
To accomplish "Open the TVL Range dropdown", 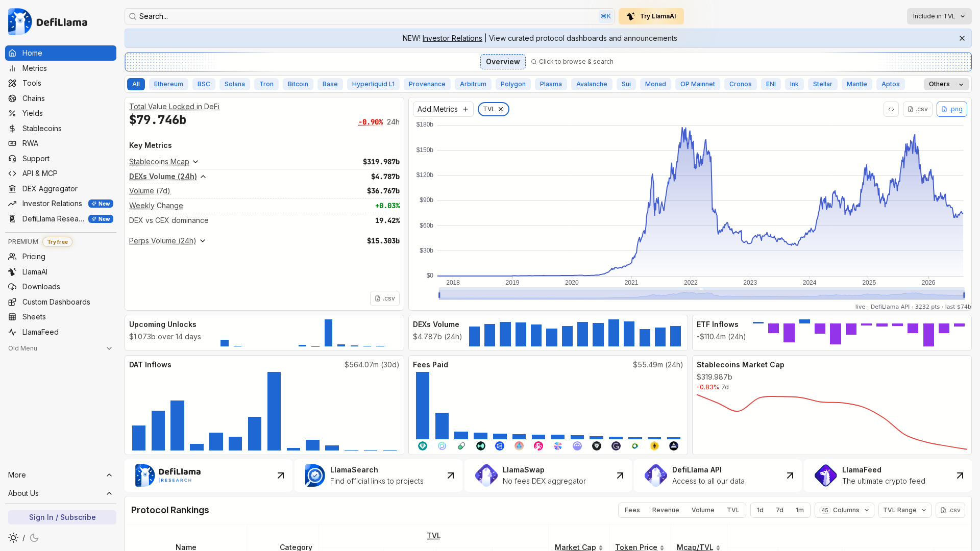I will point(904,510).
